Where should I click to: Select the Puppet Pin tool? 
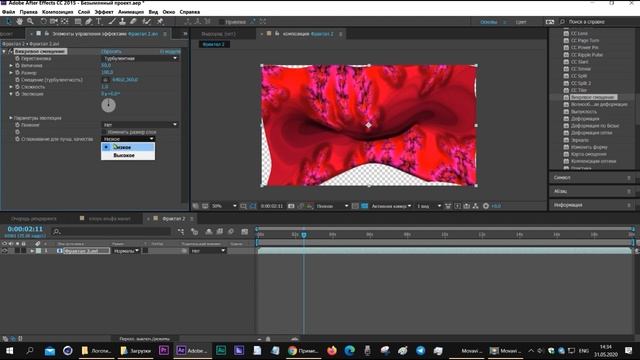(x=160, y=21)
